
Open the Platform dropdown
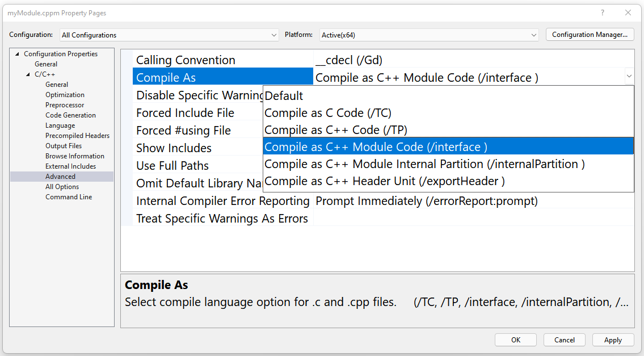[x=533, y=35]
